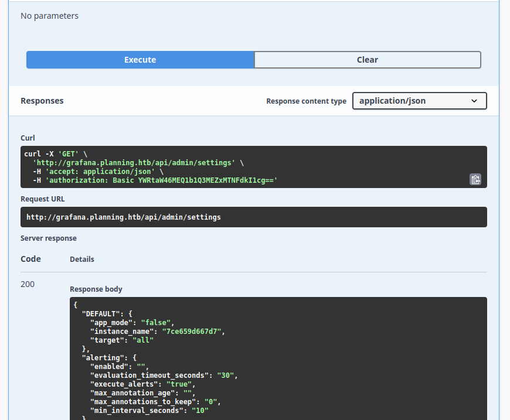Image resolution: width=510 pixels, height=420 pixels.
Task: Click the authorization Basic header line in curl
Action: click(x=155, y=180)
